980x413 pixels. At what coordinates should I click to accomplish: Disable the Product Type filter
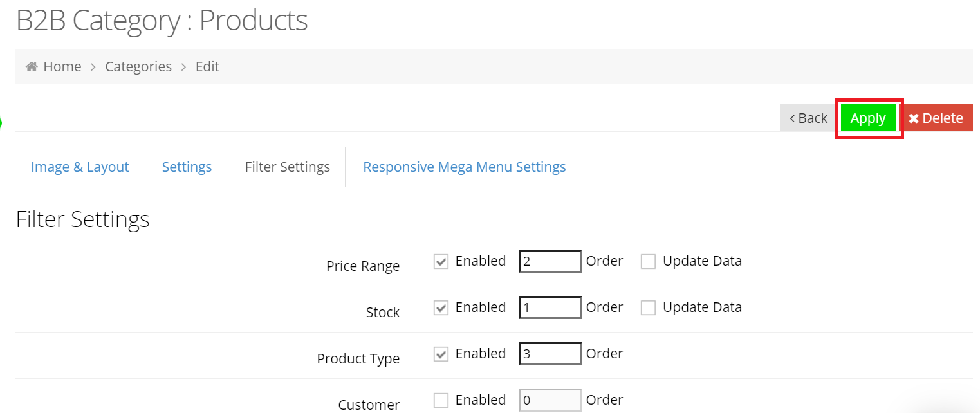pos(441,353)
